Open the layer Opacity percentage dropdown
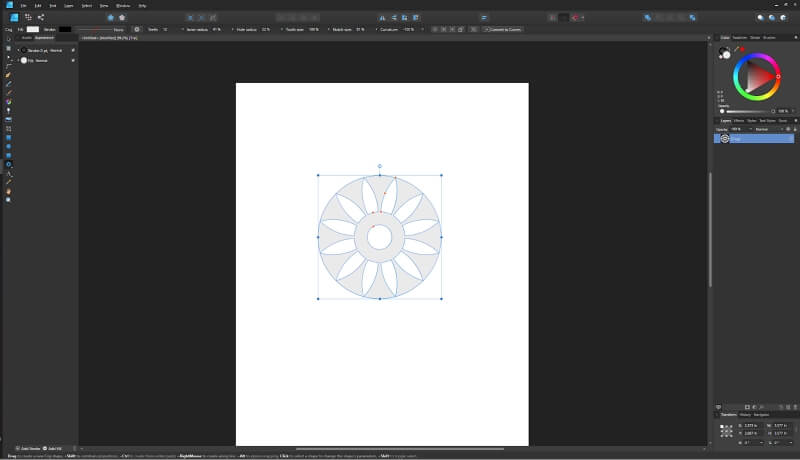Screen dimensions: 800x460 pyautogui.click(x=738, y=129)
